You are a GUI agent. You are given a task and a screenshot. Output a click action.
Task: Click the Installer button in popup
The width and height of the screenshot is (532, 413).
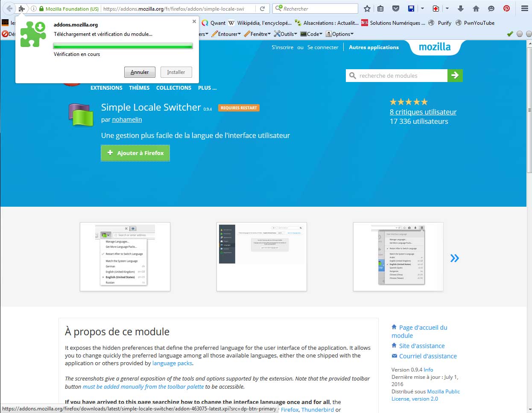[176, 72]
